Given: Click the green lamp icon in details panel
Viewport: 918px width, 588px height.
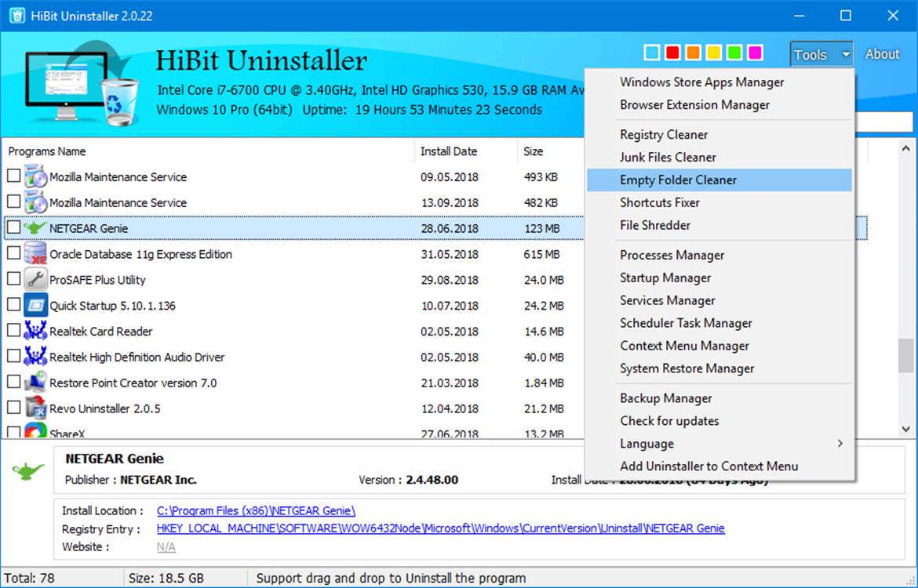Looking at the screenshot, I should pyautogui.click(x=27, y=470).
